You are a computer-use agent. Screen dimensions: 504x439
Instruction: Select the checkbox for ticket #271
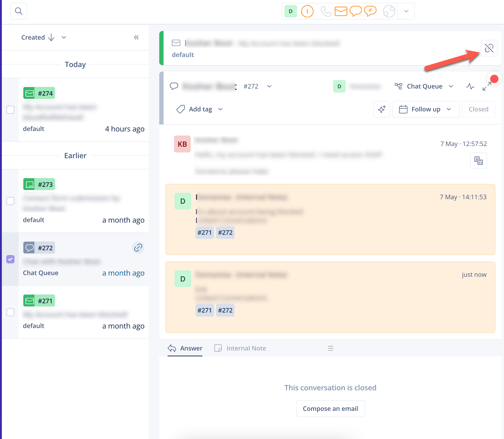coord(10,312)
